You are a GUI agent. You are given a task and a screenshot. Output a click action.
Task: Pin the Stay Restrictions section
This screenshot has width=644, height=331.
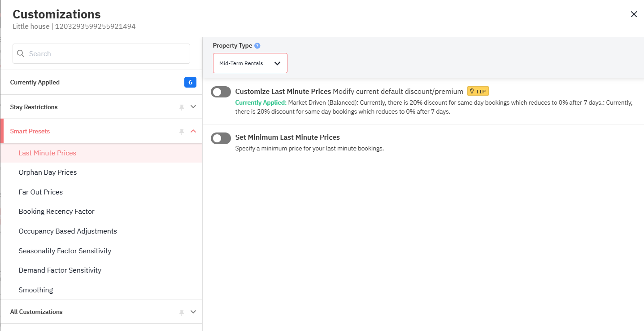tap(182, 107)
